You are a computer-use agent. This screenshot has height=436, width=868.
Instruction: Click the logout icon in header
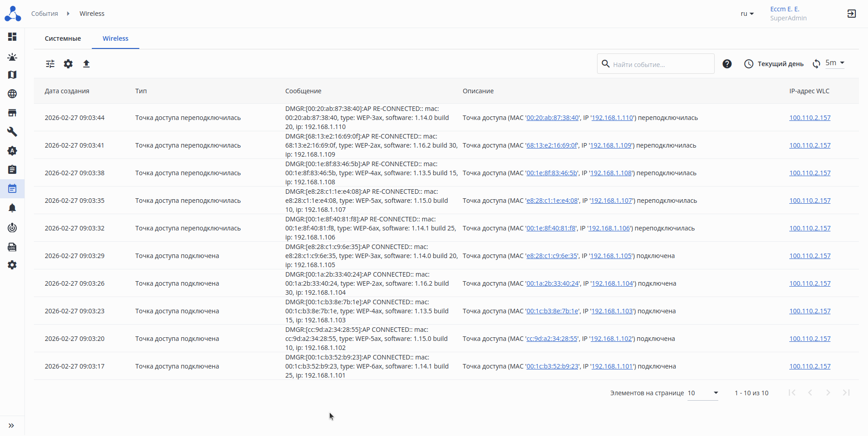[x=851, y=14]
